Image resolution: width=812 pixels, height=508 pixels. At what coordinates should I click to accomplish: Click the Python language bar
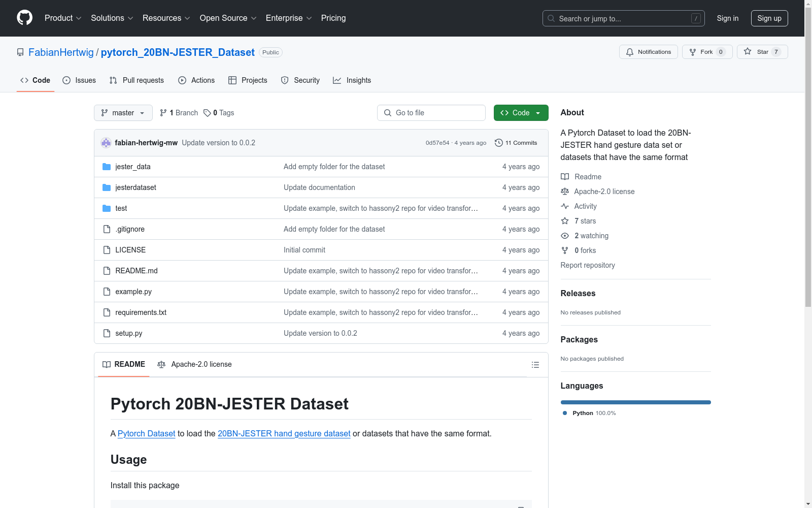635,402
